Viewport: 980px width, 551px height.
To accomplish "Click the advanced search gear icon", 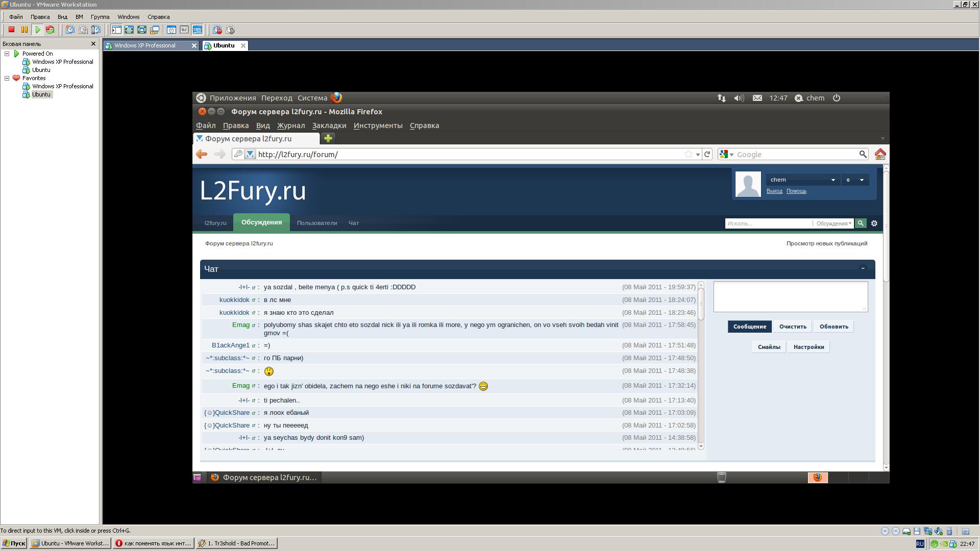I will [x=874, y=223].
